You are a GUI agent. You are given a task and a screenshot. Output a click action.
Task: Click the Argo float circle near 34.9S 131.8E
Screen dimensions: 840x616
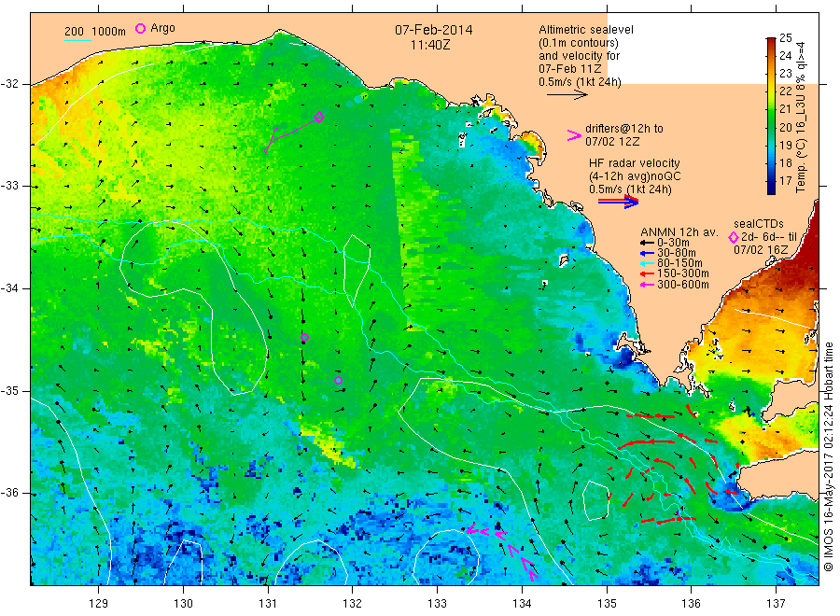(338, 381)
